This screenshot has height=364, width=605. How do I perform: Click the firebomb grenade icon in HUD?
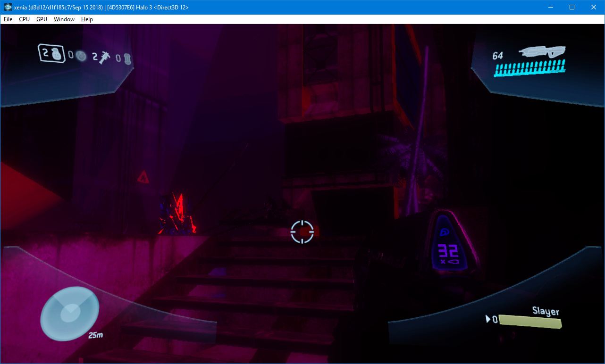127,58
